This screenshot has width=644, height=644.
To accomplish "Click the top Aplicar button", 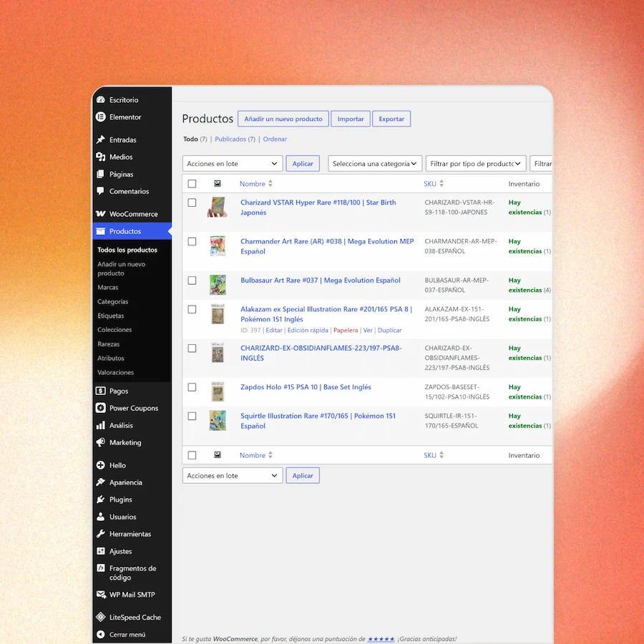I will point(303,163).
